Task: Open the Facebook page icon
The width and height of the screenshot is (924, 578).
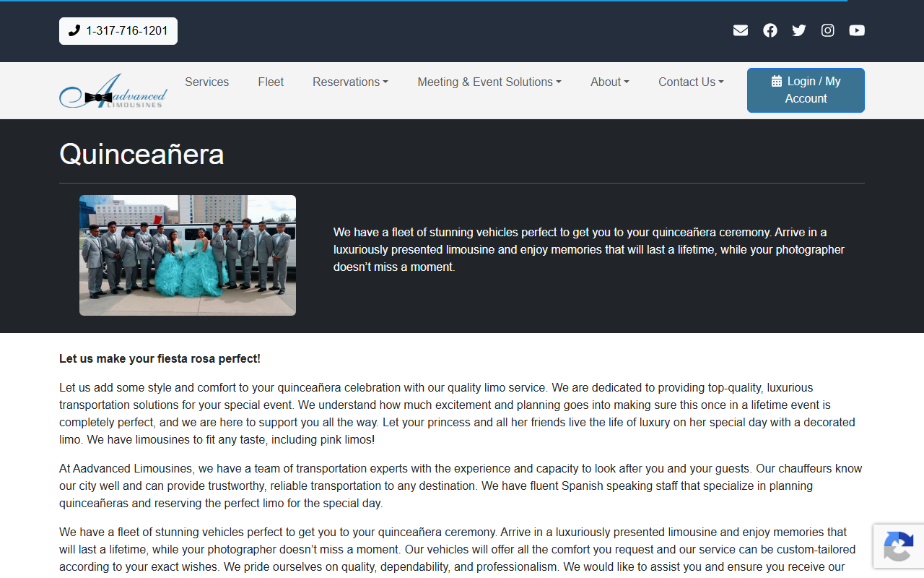Action: click(770, 30)
